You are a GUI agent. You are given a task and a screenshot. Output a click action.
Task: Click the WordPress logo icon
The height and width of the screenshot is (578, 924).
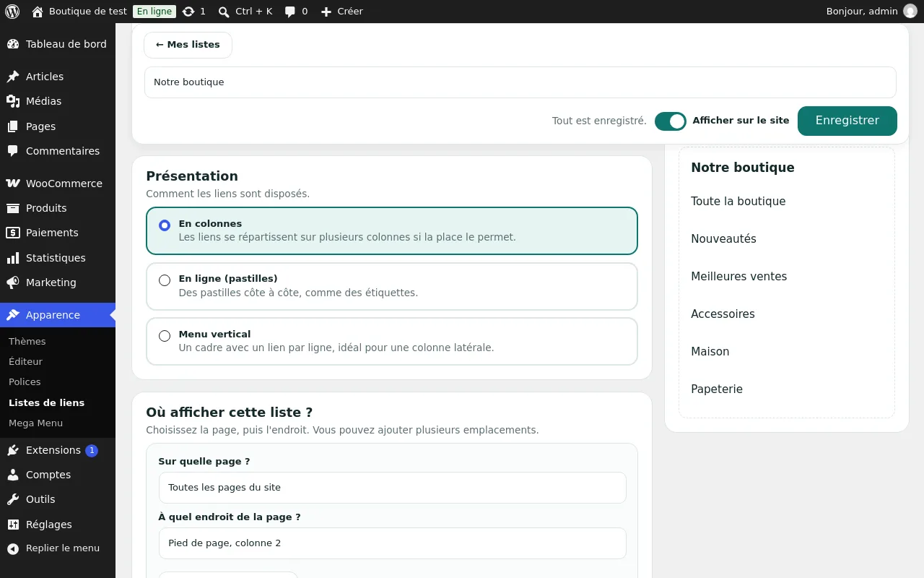point(12,12)
